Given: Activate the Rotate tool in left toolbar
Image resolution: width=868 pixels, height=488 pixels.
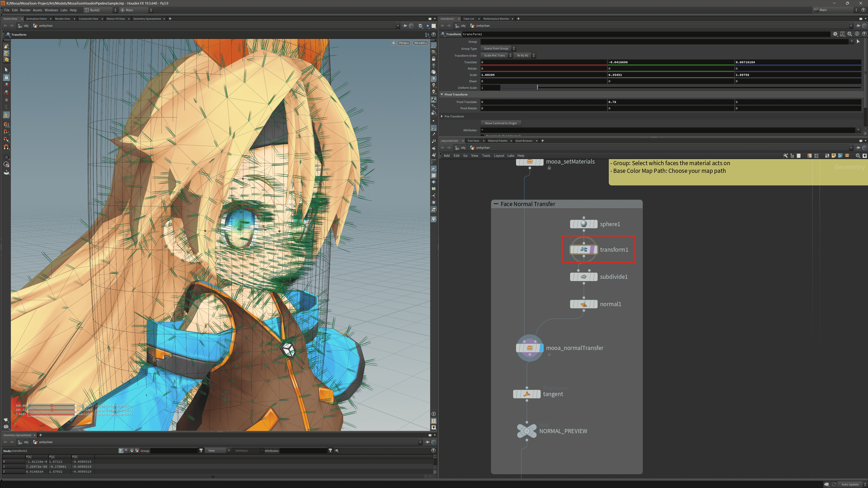Looking at the screenshot, I should click(x=6, y=92).
